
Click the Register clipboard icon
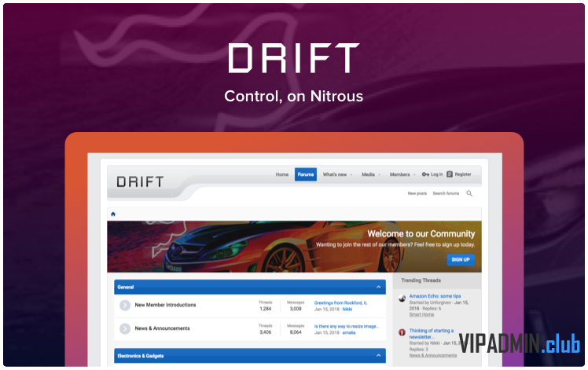coord(449,174)
